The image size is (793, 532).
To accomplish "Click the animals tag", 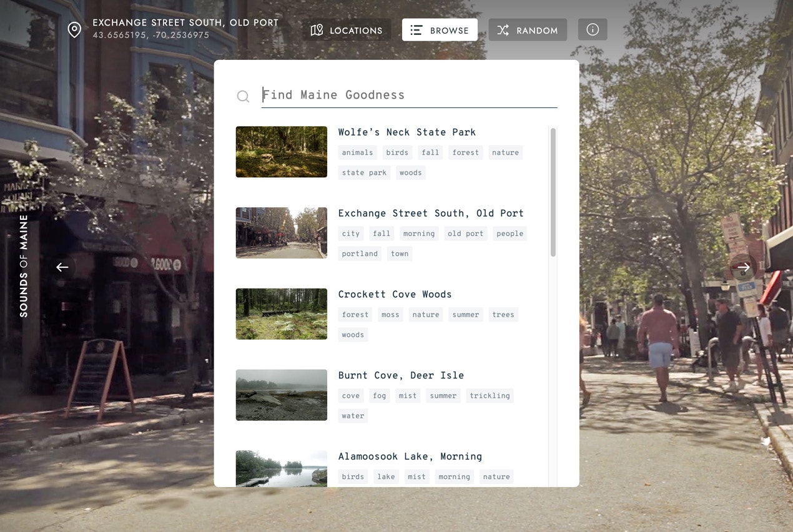I will [x=357, y=152].
